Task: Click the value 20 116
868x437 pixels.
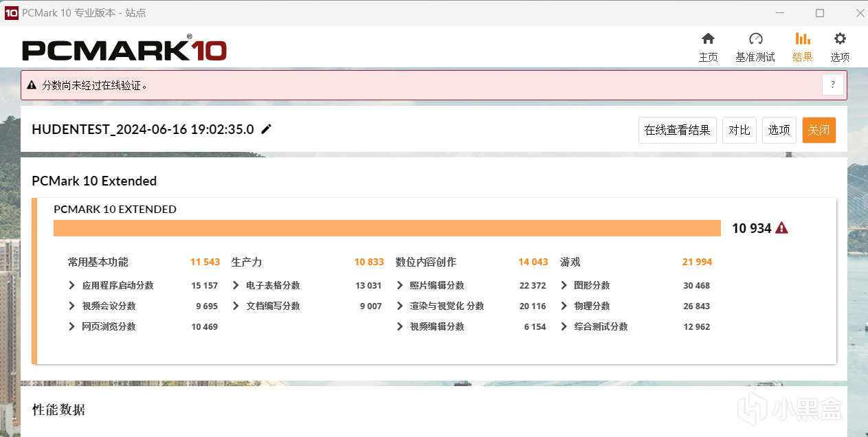Action: [x=533, y=306]
